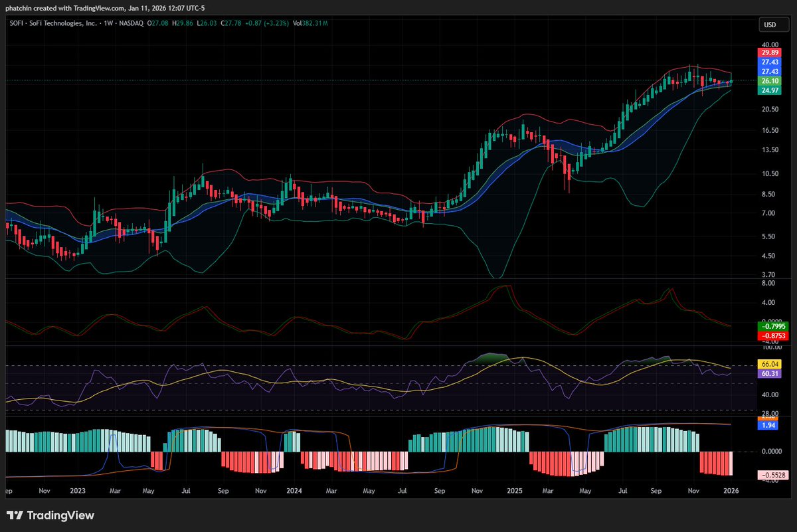Image resolution: width=797 pixels, height=532 pixels.
Task: Click the 100.00 label on RSI scale
Action: (x=770, y=347)
